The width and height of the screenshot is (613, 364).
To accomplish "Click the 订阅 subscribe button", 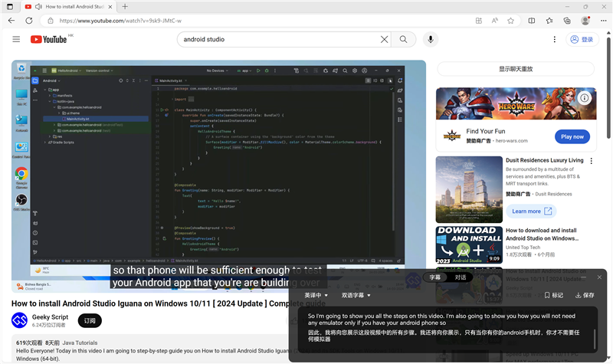I will (x=90, y=320).
